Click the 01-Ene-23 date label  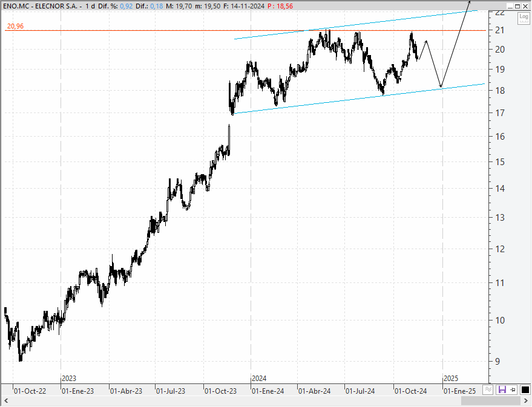point(77,391)
